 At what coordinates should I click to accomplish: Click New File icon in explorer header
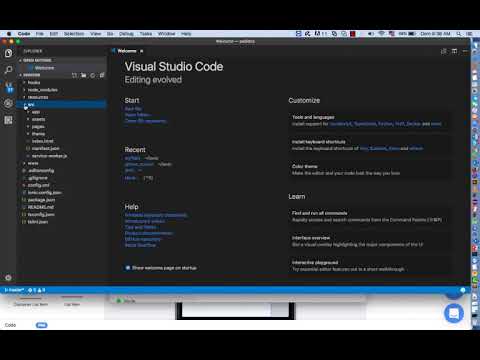[74, 75]
